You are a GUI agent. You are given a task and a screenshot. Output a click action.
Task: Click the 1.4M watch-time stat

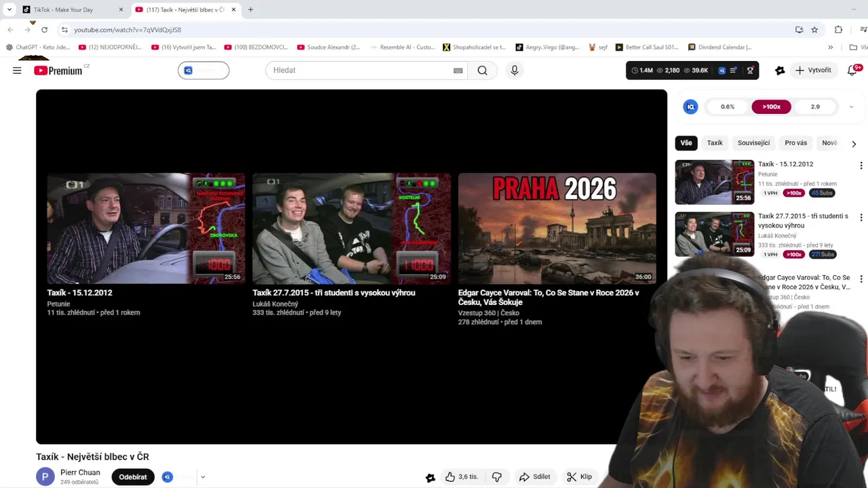point(642,70)
